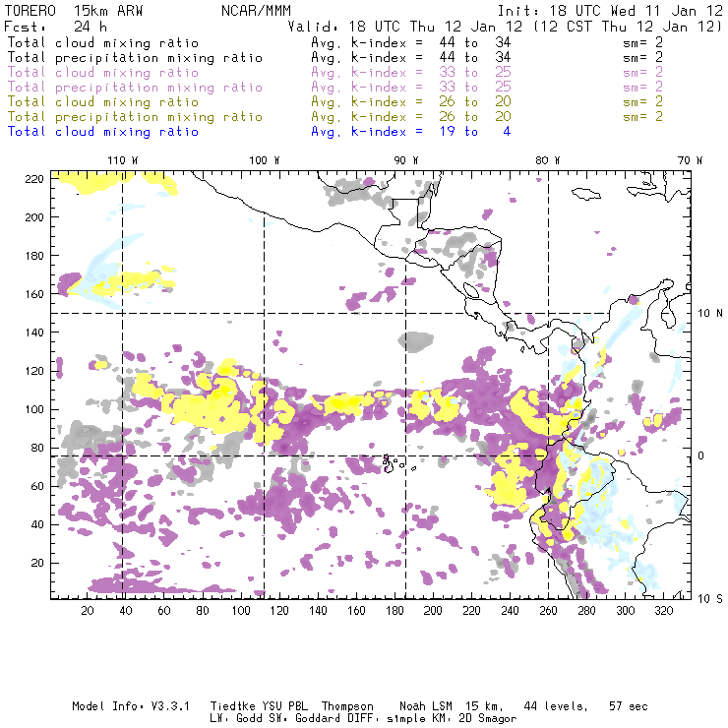Click '160' on the left vertical axis

click(34, 294)
